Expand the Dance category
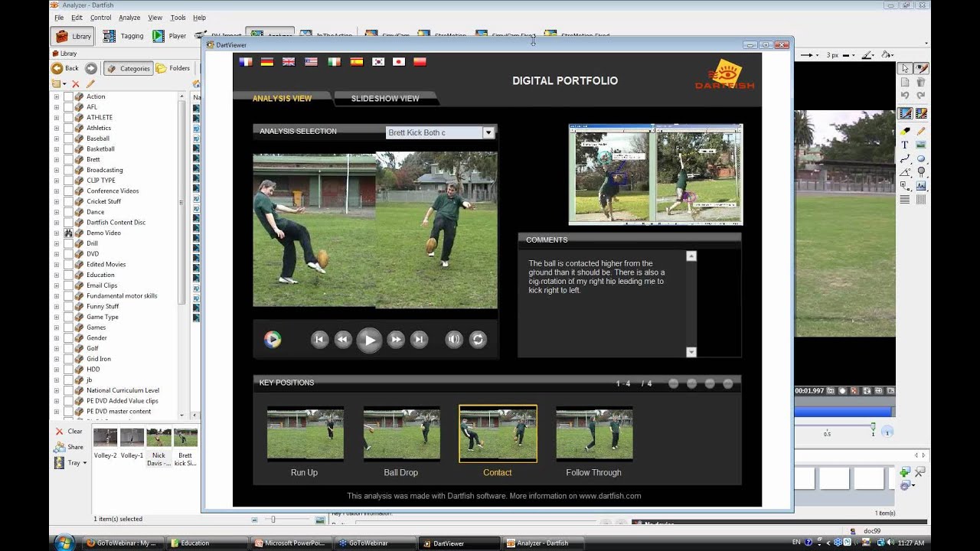 tap(56, 212)
